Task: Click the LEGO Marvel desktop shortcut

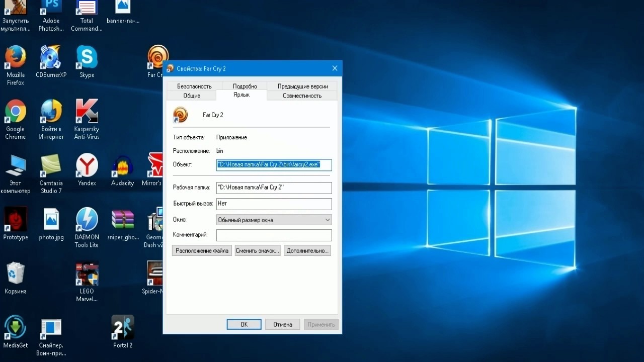Action: click(87, 282)
